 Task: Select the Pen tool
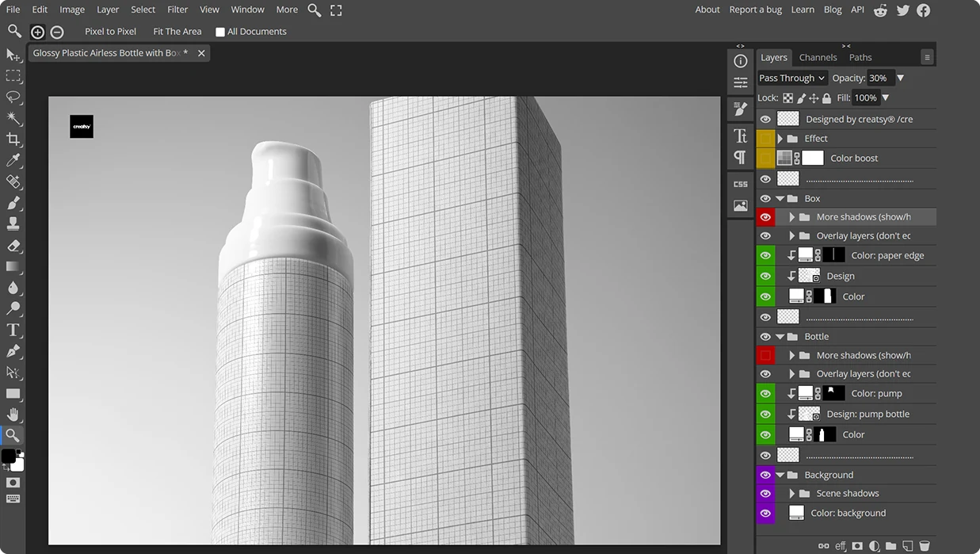[x=13, y=351]
